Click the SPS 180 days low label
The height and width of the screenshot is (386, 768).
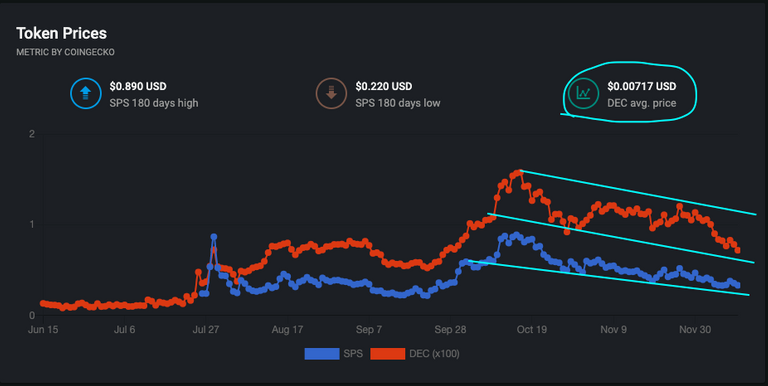398,103
